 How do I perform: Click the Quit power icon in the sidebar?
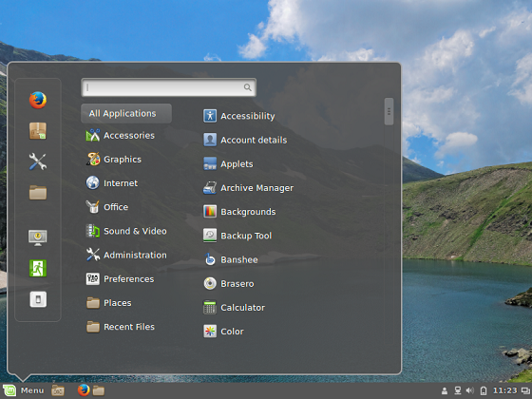38,299
